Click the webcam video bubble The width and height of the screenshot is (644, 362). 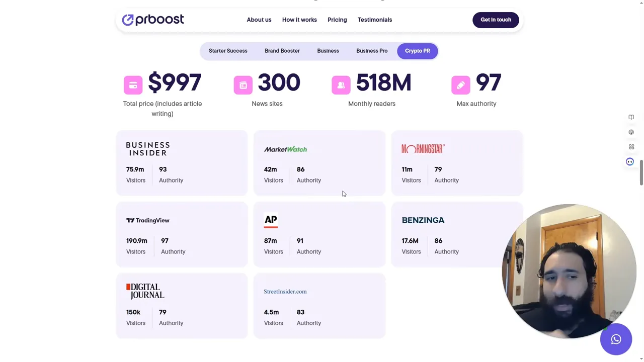tap(569, 271)
